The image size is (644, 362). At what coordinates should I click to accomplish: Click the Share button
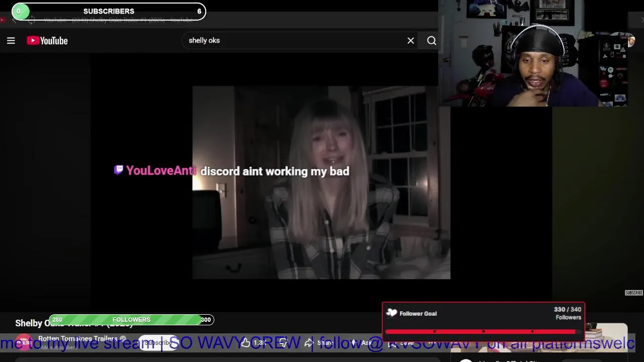318,343
